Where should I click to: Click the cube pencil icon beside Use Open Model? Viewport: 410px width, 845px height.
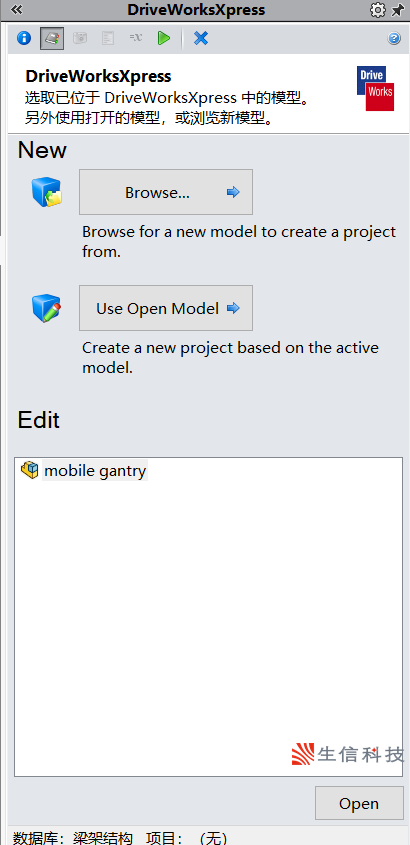[46, 308]
